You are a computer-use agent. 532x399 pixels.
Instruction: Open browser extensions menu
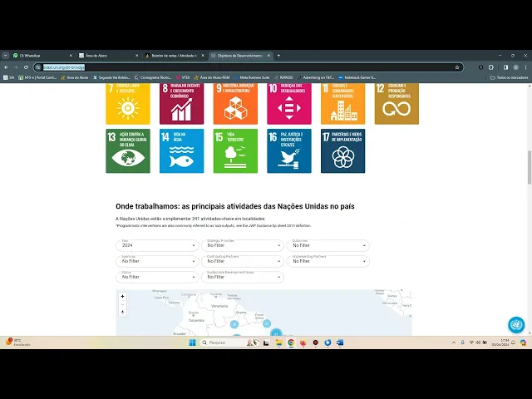491,67
